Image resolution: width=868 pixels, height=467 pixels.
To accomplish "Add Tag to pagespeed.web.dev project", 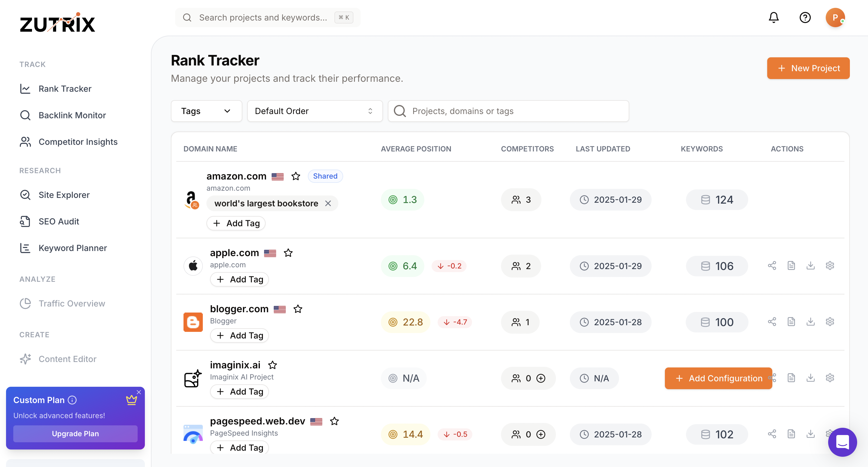I will (239, 447).
